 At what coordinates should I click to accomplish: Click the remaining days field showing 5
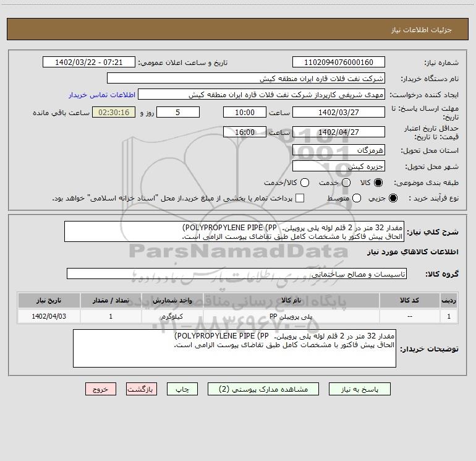[178, 112]
